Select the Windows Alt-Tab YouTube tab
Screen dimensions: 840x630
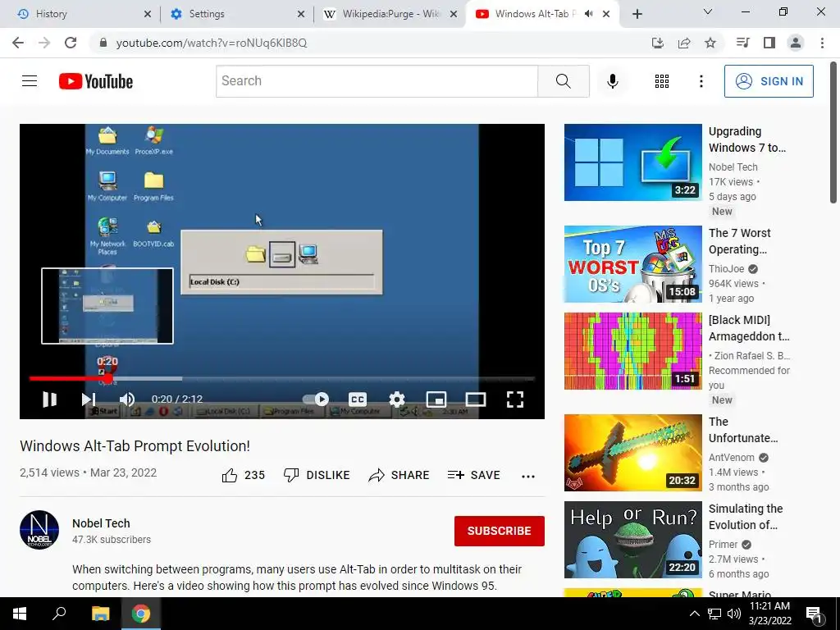tap(536, 14)
